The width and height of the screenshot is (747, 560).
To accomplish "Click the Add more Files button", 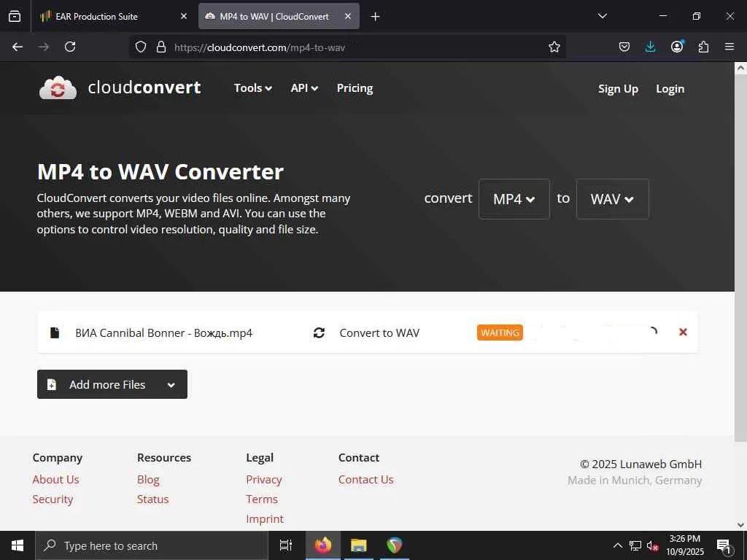I will click(112, 384).
